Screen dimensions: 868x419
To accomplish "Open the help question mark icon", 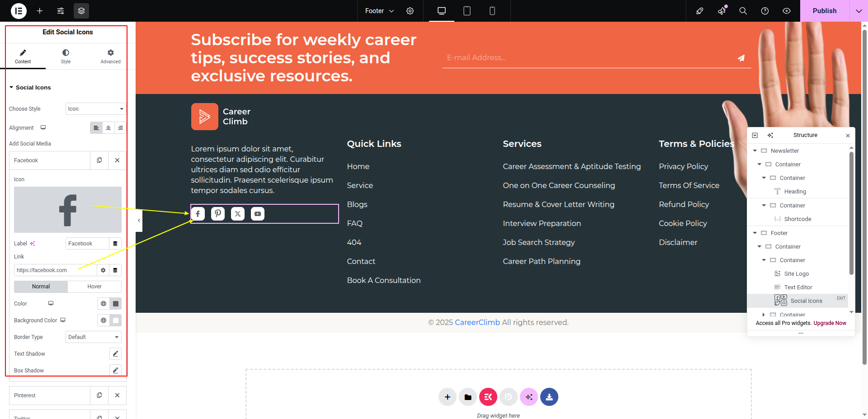I will 765,11.
